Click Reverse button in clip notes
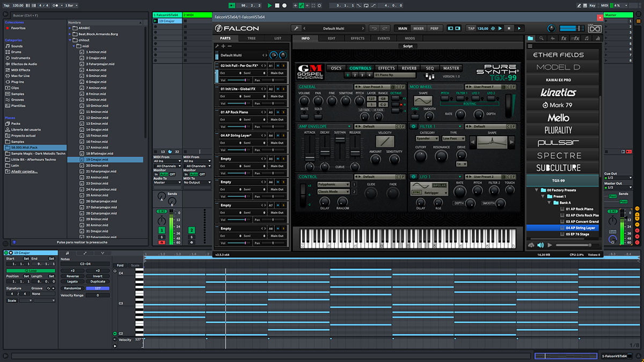Screen dimensions: 644x362 point(72,276)
